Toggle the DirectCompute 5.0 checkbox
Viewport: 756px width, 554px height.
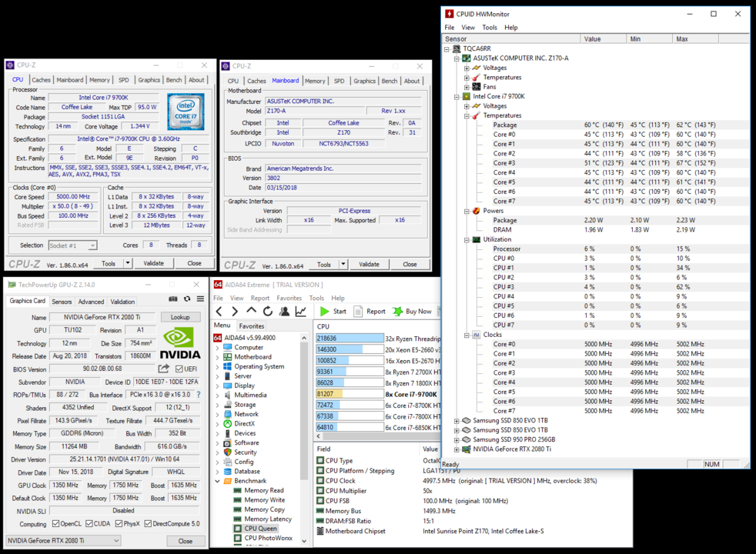pyautogui.click(x=148, y=524)
